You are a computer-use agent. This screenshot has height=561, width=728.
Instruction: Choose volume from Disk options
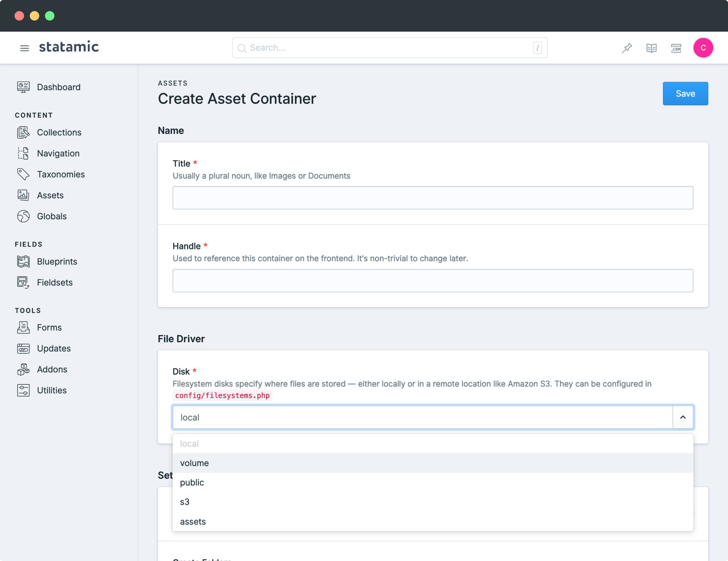point(433,463)
